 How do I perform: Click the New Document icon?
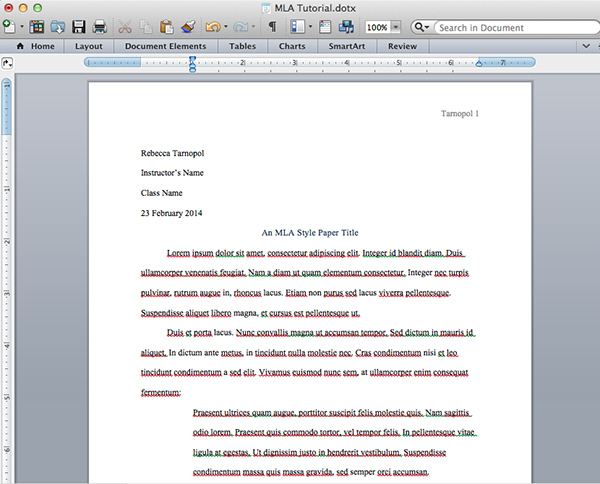pos(9,26)
